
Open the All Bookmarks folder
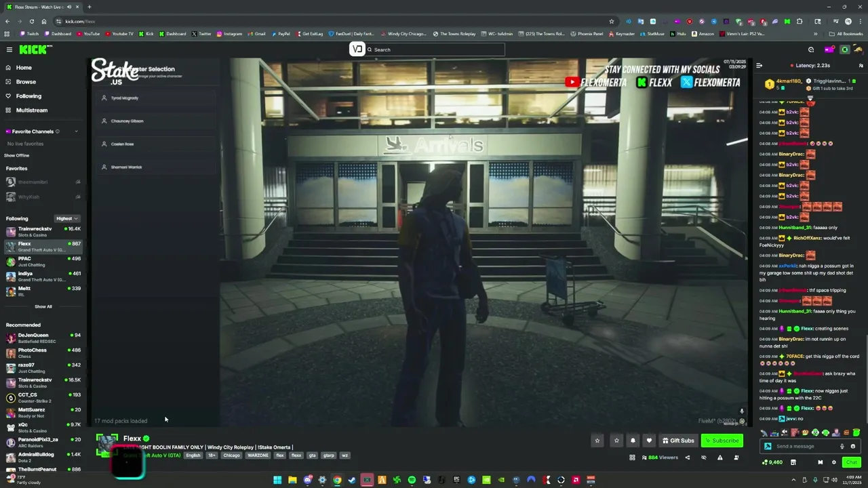point(846,34)
